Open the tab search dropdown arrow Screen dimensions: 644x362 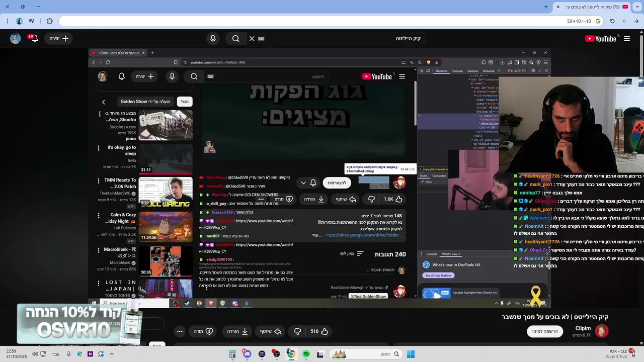636,7
